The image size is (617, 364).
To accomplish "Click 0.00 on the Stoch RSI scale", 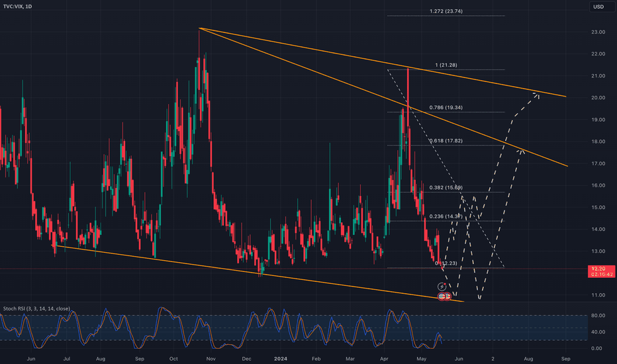I will click(596, 348).
